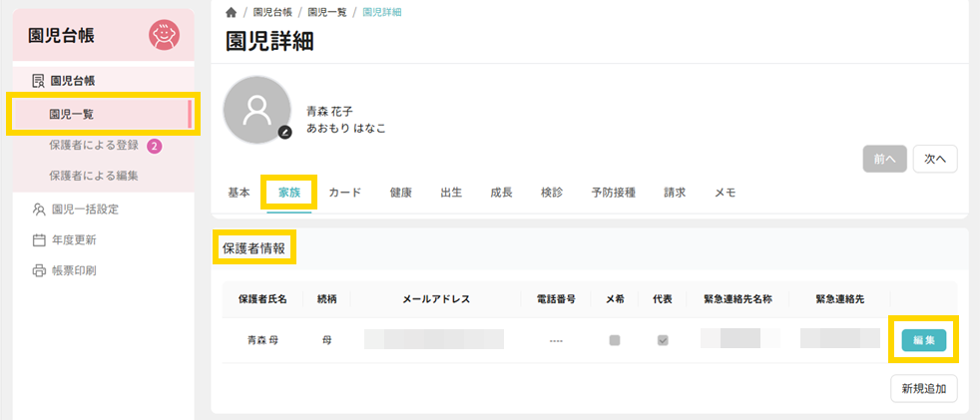Switch to the 予防接種 tab
The width and height of the screenshot is (980, 420).
613,193
